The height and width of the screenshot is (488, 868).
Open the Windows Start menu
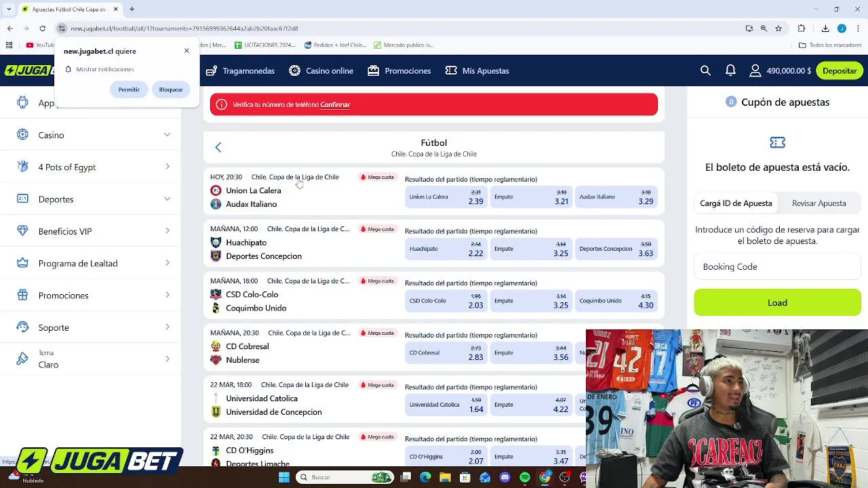[x=284, y=477]
